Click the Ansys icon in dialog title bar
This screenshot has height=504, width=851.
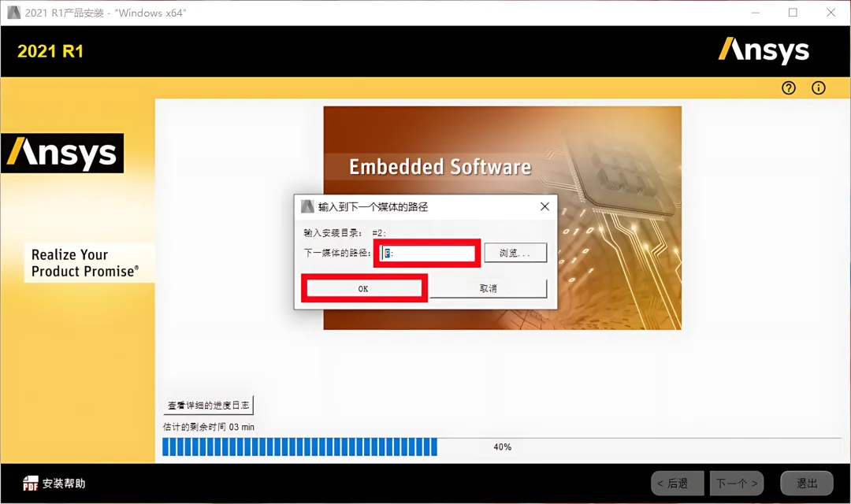[308, 206]
